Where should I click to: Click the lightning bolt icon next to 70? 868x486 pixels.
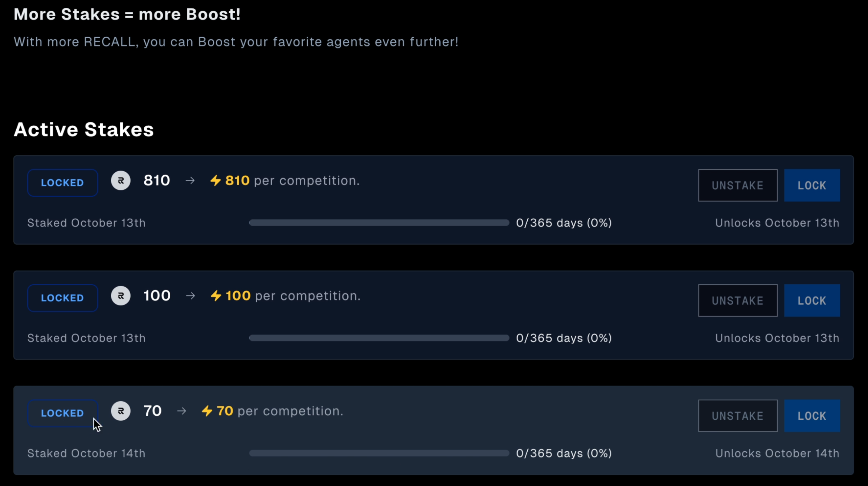tap(207, 411)
